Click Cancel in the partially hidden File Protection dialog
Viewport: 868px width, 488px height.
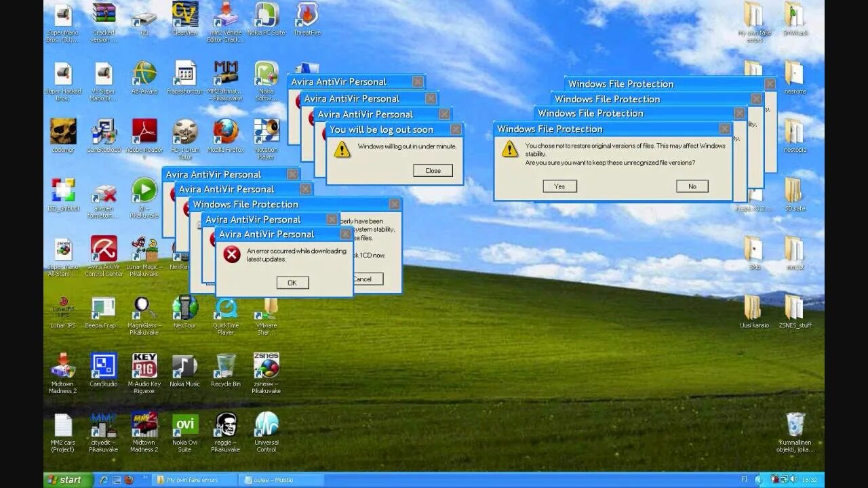tap(368, 279)
